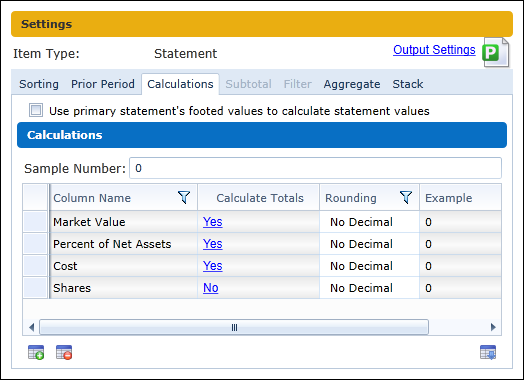
Task: Click the green P Output Settings document icon
Action: pos(496,52)
